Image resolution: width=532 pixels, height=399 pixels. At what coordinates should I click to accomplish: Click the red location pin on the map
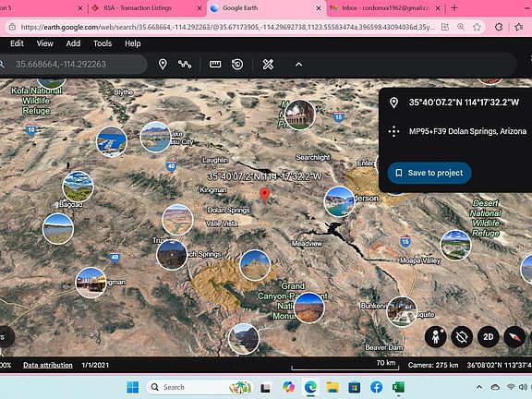tap(265, 195)
